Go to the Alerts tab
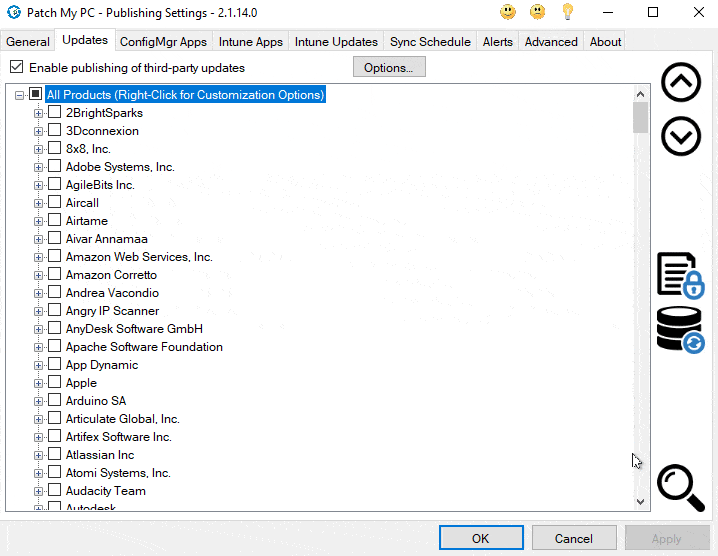Screen dimensions: 718x556 click(x=497, y=42)
